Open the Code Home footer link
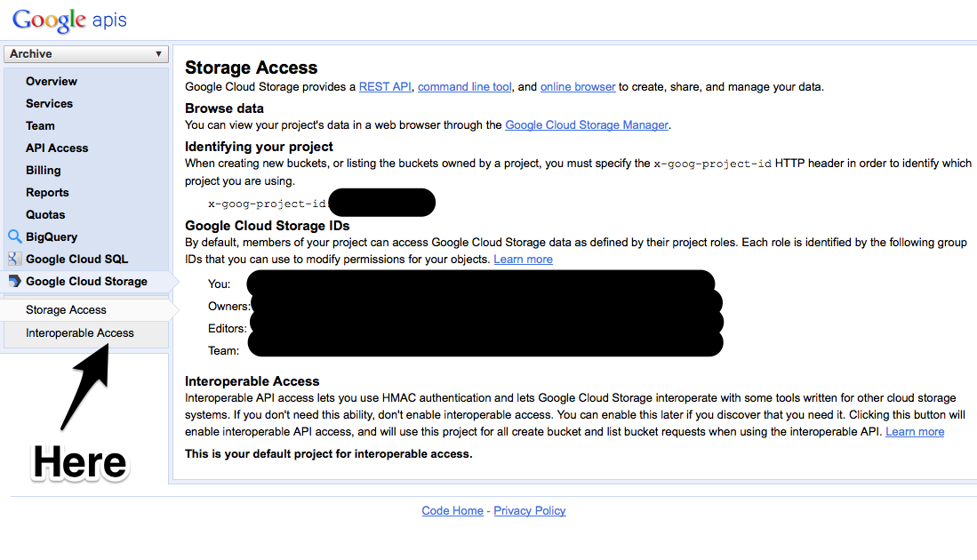The width and height of the screenshot is (977, 560). [x=452, y=511]
